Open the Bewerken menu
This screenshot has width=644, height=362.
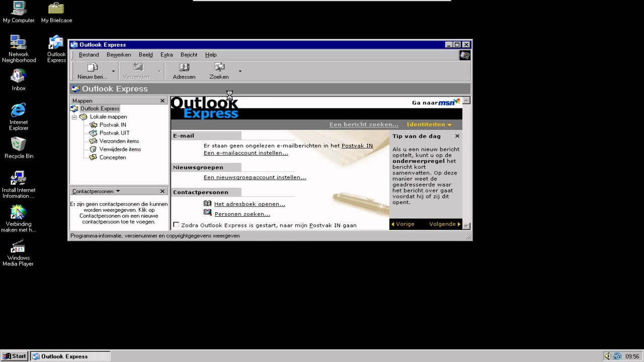[119, 55]
